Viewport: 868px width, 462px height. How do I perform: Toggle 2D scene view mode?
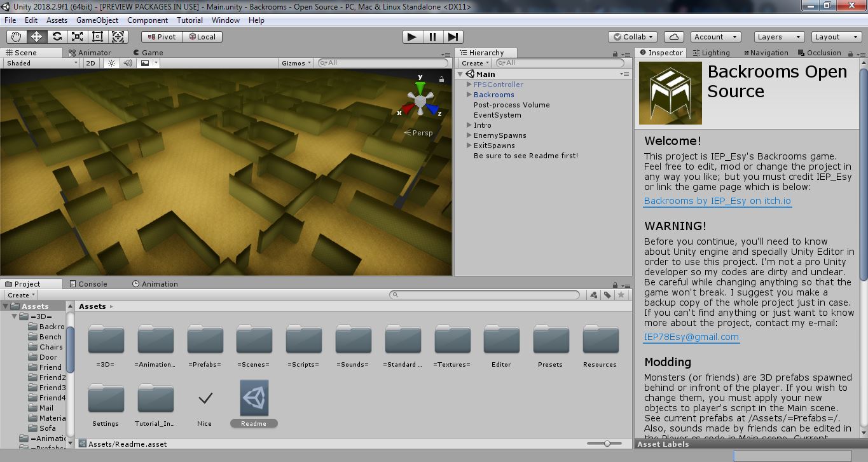[x=90, y=63]
